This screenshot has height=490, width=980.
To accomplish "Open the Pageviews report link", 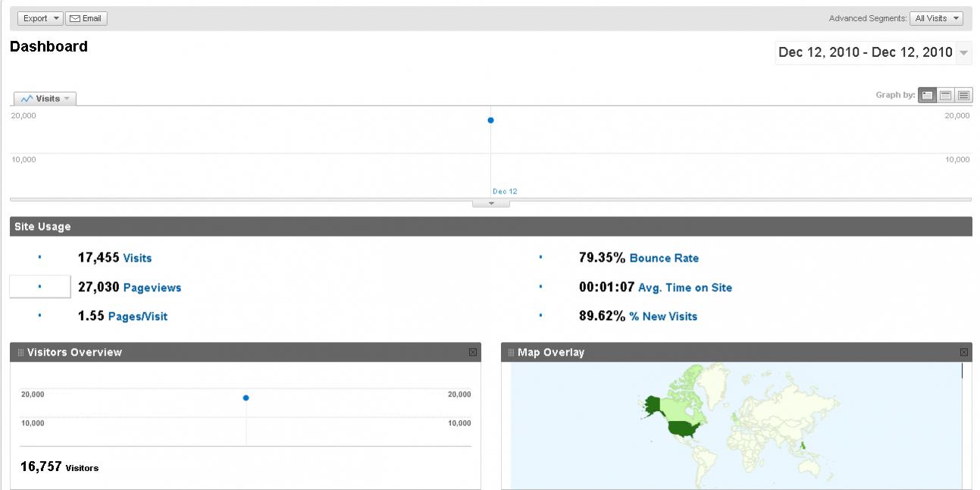I will (x=152, y=287).
